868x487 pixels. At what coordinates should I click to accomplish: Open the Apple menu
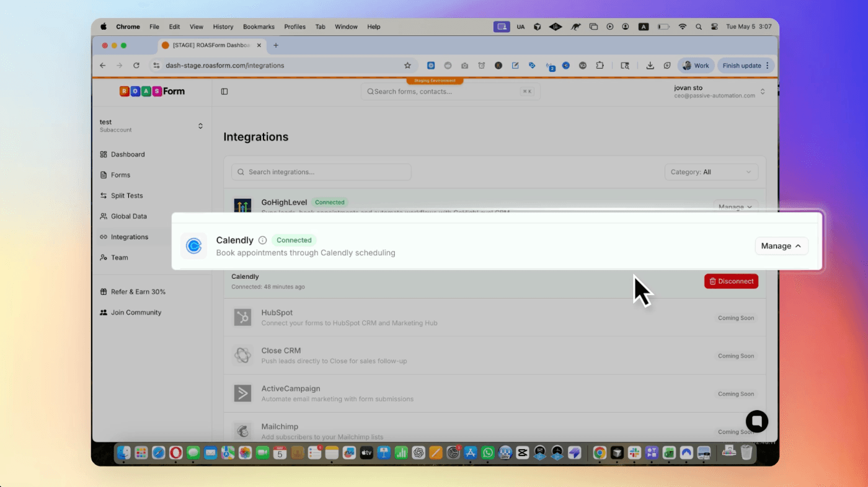[104, 27]
